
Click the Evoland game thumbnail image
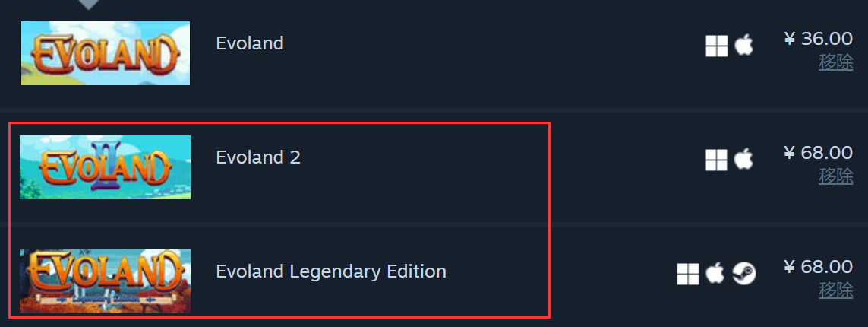(x=106, y=53)
